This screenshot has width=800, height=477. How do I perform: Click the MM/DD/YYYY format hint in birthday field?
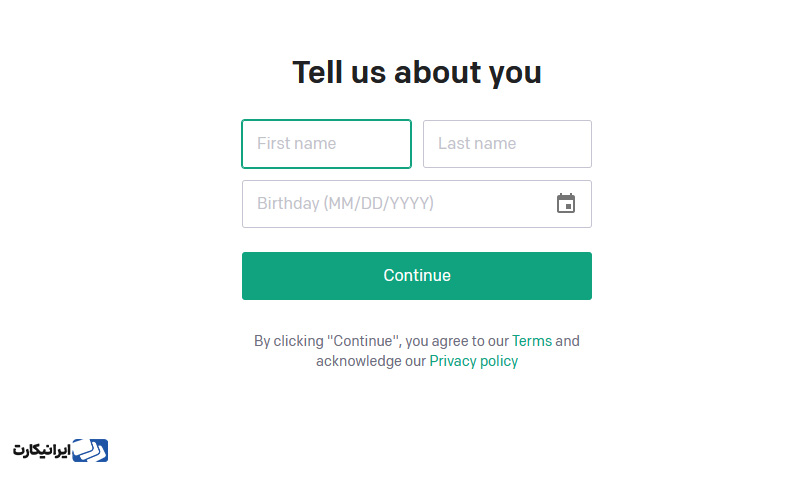tap(379, 204)
